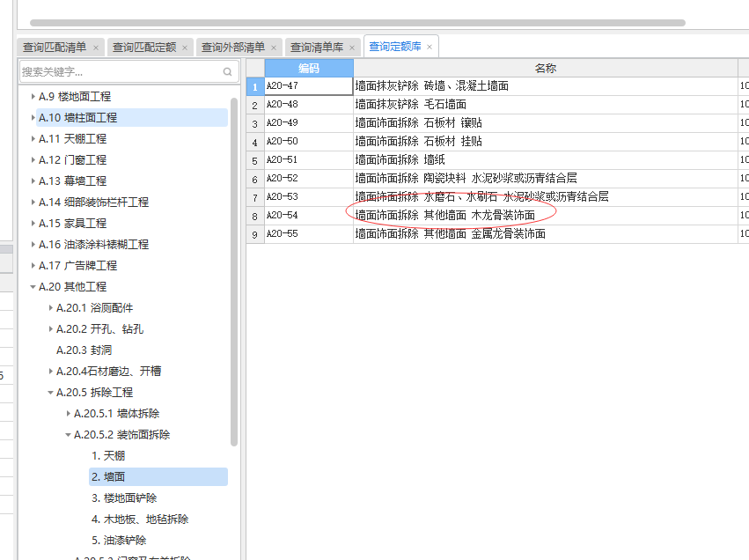
Task: Close the 查询定额库 tab
Action: point(430,47)
